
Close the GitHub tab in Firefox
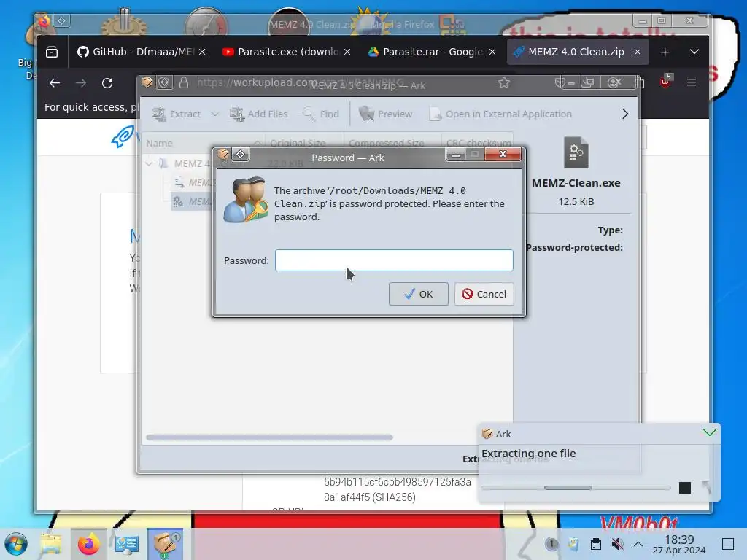[x=202, y=52]
